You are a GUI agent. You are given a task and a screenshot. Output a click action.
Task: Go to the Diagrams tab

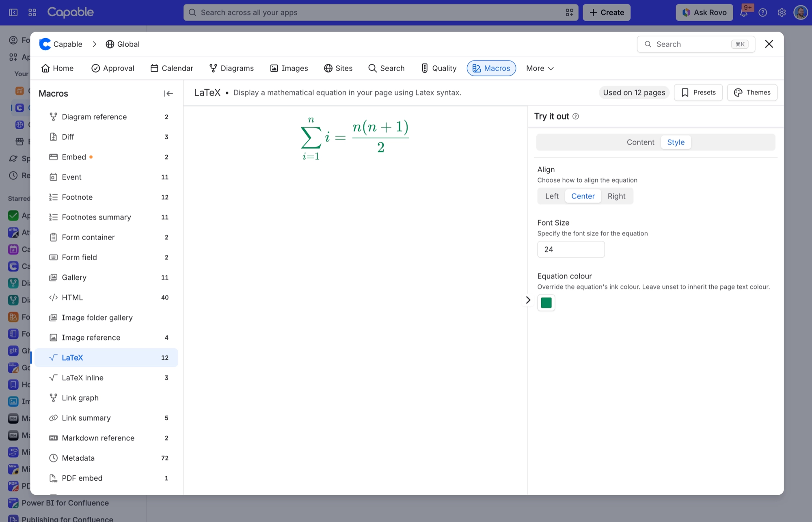point(231,68)
